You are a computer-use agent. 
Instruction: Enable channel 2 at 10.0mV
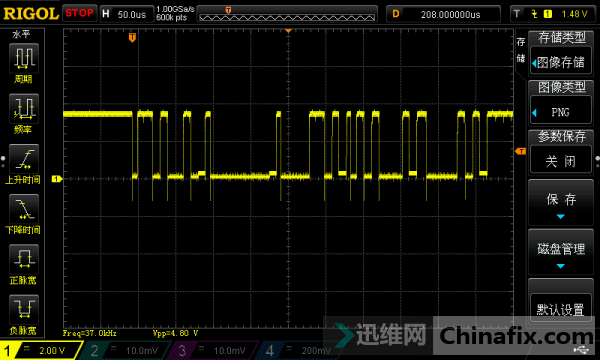coord(127,350)
